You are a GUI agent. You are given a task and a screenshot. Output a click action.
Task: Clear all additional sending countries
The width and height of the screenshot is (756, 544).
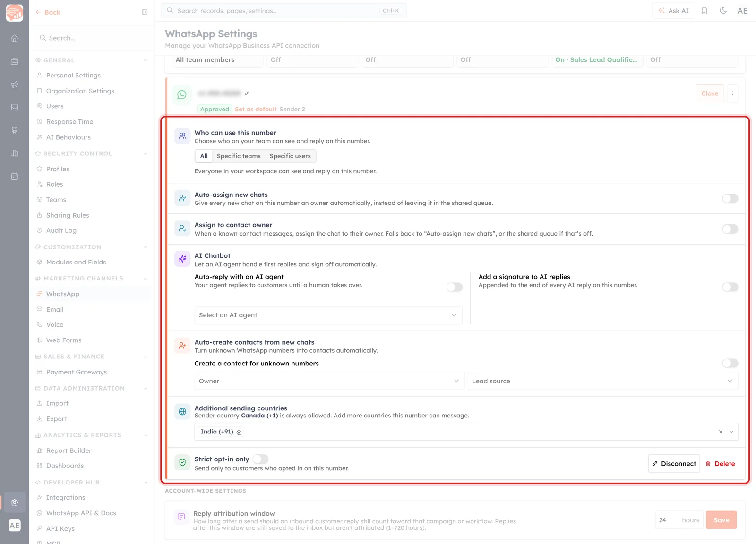click(x=721, y=432)
